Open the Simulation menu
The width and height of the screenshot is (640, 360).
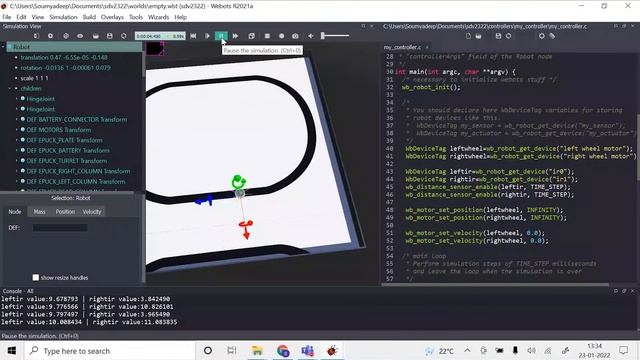(x=63, y=17)
